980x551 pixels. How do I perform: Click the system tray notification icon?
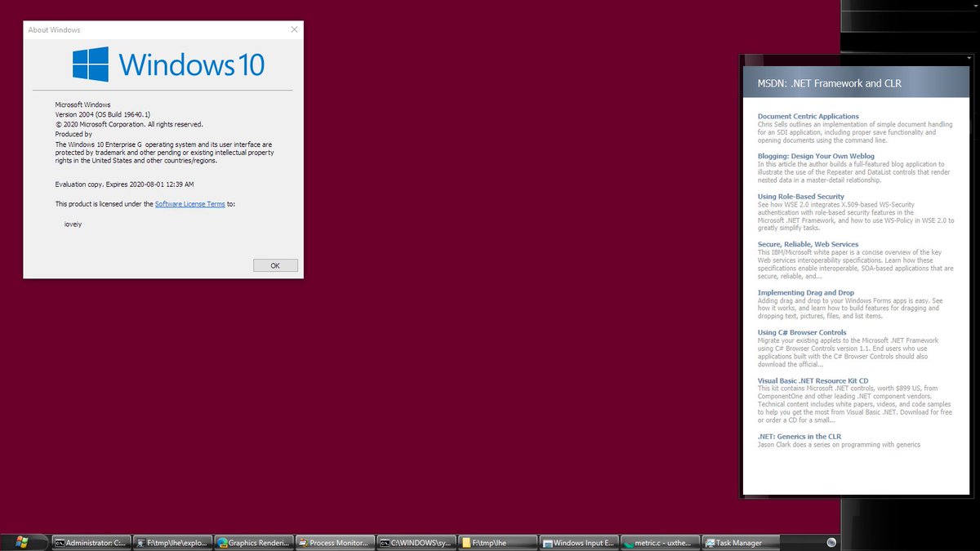pyautogui.click(x=831, y=541)
